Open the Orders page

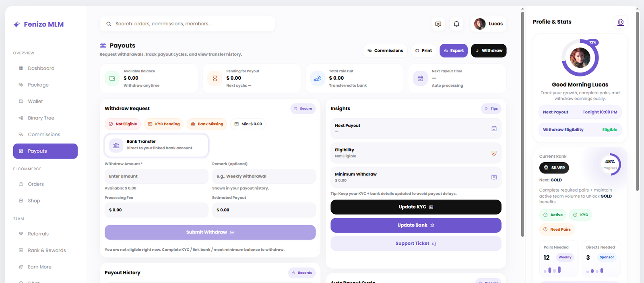click(x=45, y=184)
